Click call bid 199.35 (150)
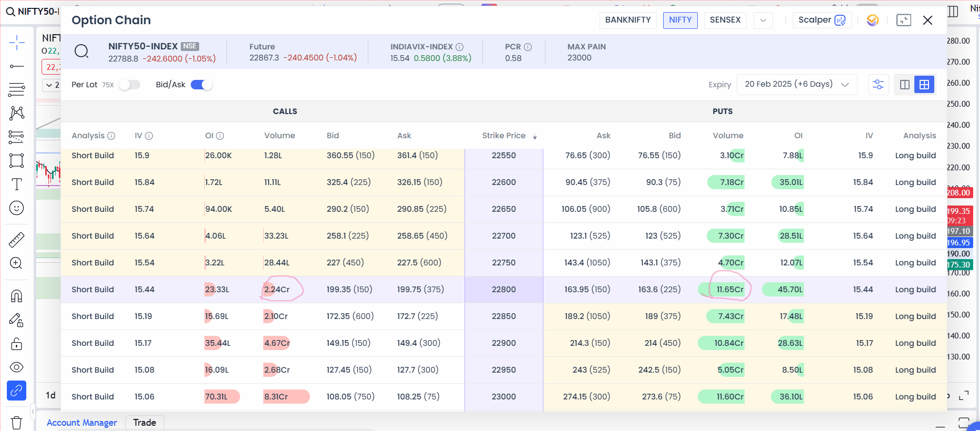Viewport: 980px width, 431px height. (349, 290)
